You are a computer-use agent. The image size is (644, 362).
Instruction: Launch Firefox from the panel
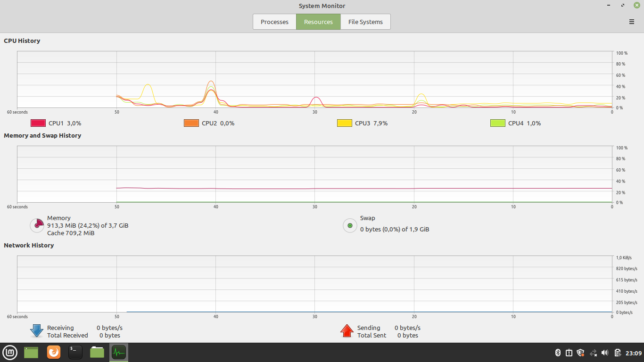[54, 352]
